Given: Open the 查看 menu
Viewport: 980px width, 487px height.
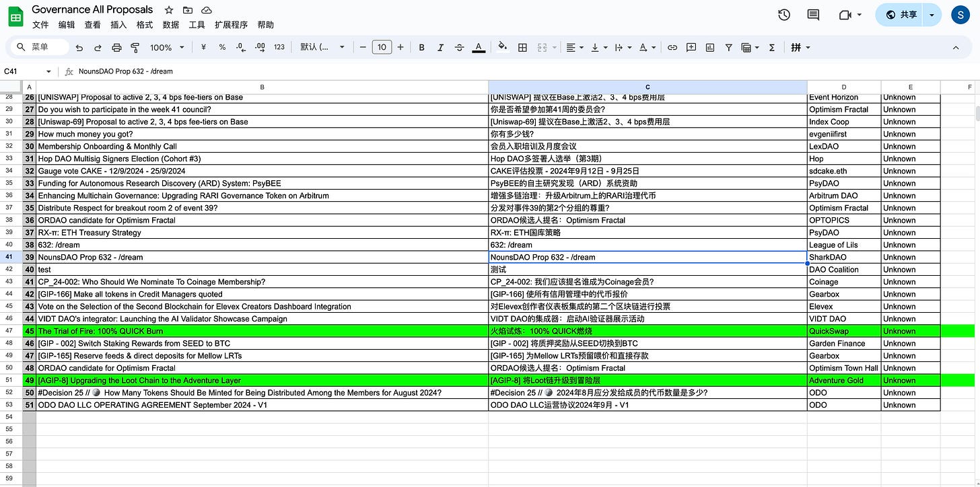Looking at the screenshot, I should pos(93,25).
